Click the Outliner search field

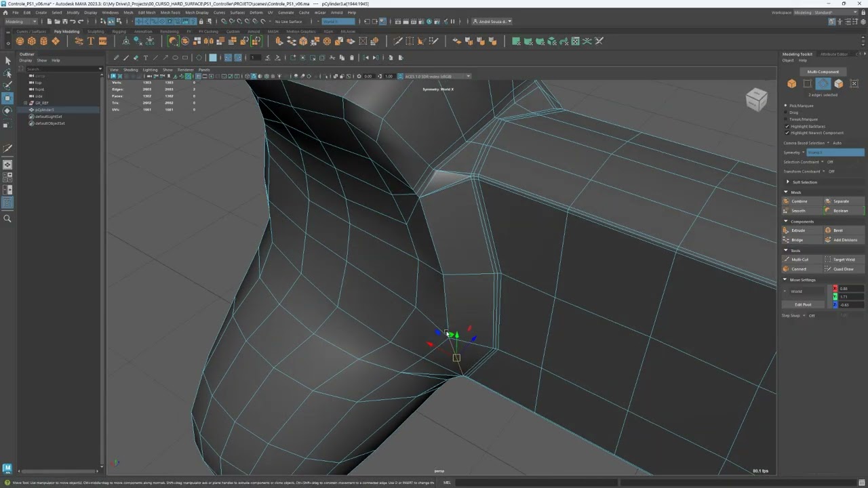61,69
